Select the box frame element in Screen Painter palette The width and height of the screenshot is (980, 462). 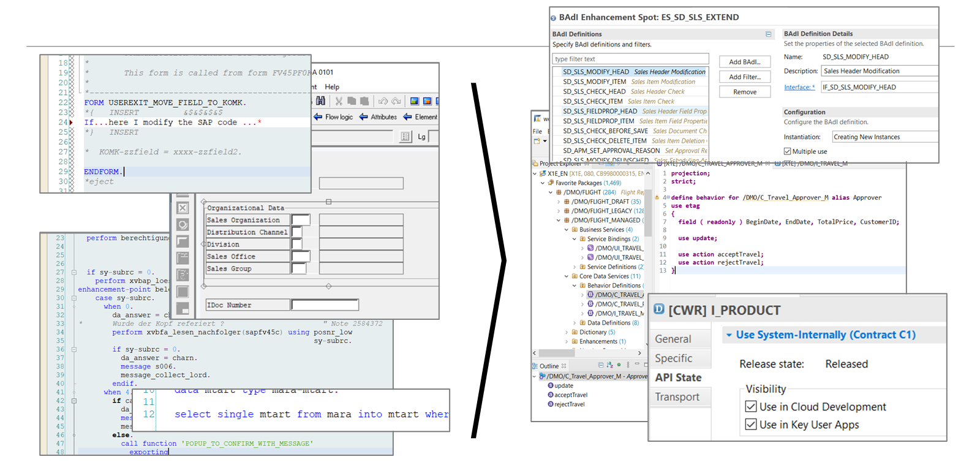pos(183,241)
